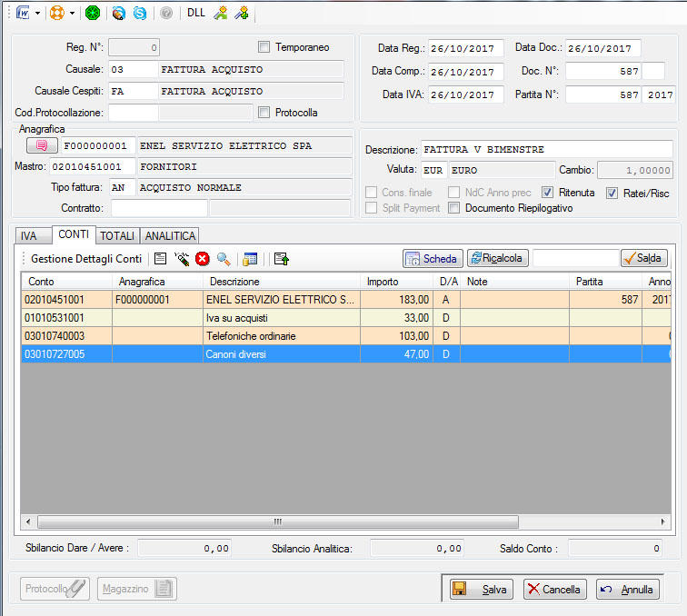Click the horizontal scrollbar thumb in grid

coord(278,522)
